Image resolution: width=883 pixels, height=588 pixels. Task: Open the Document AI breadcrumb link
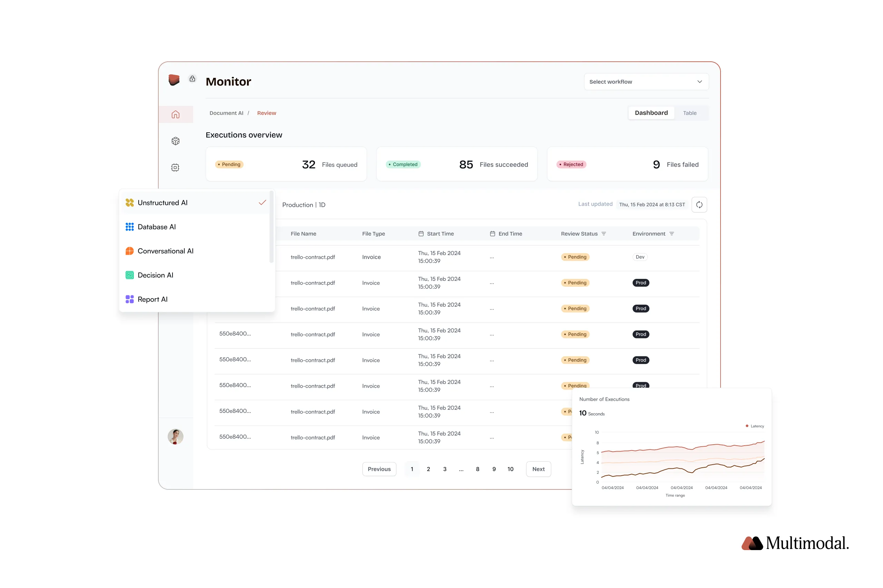click(226, 112)
